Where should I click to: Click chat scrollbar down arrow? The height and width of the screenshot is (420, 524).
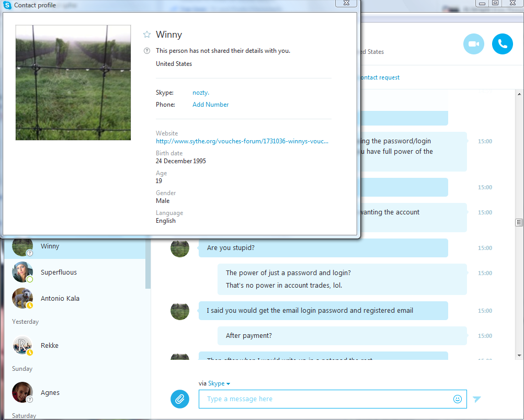[x=519, y=356]
